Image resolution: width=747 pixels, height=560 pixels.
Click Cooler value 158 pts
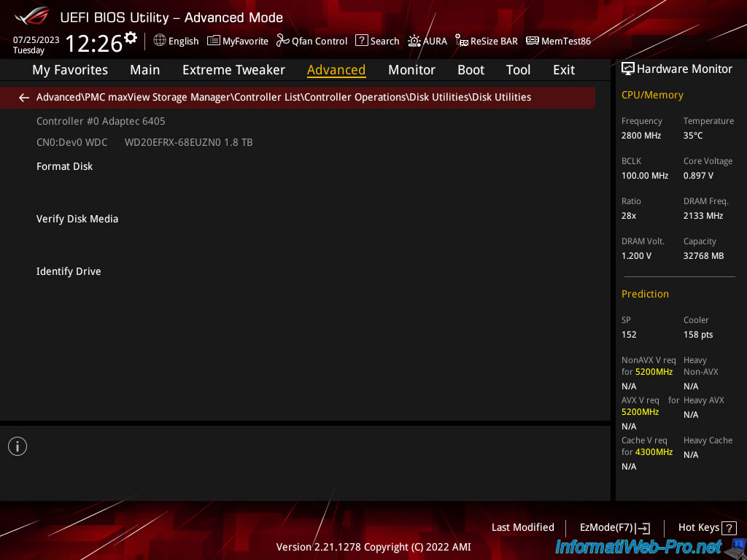(698, 335)
